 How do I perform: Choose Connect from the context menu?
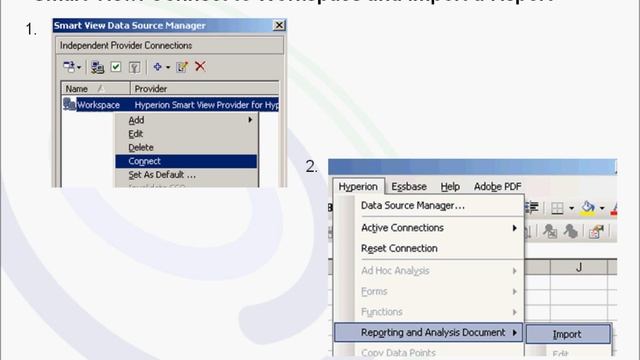tap(186, 161)
